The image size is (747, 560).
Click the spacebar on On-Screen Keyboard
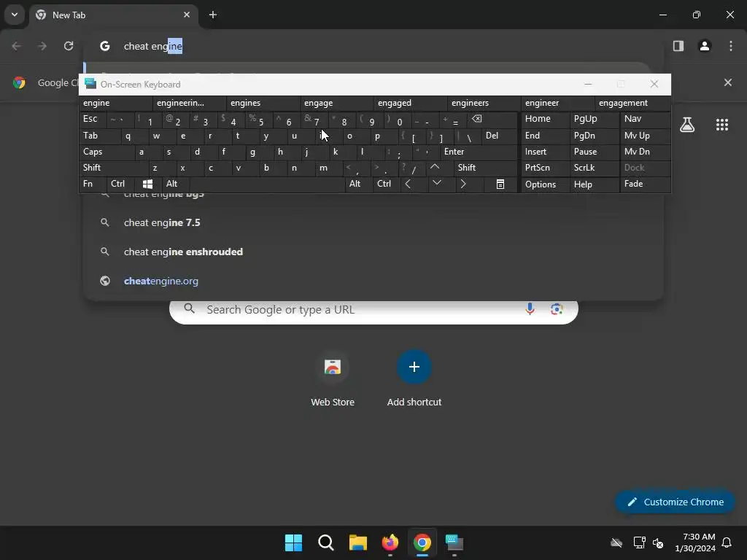point(267,184)
